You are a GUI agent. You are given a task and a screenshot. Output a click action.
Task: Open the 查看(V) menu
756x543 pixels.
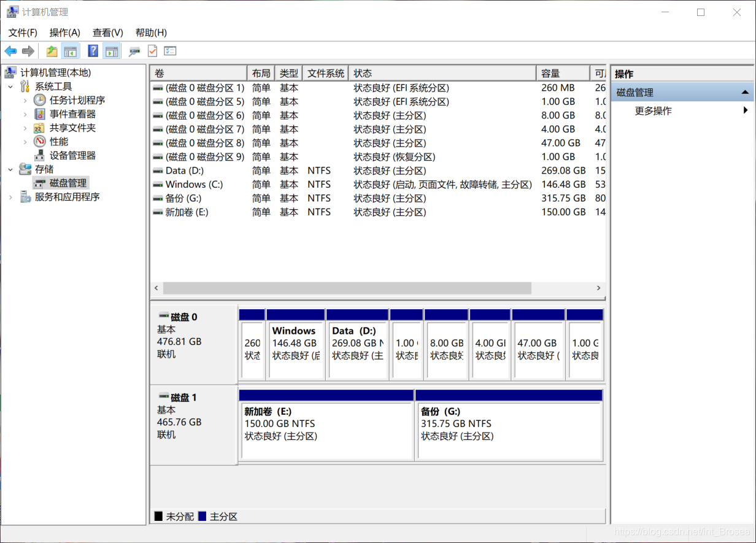tap(108, 33)
